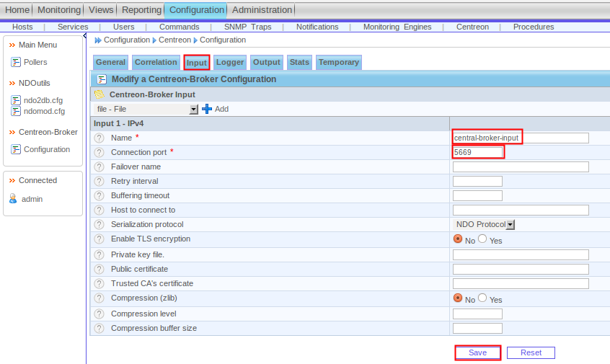Click the Centreon-Broker Input section icon
Screen dimensions: 610x364
click(x=100, y=94)
